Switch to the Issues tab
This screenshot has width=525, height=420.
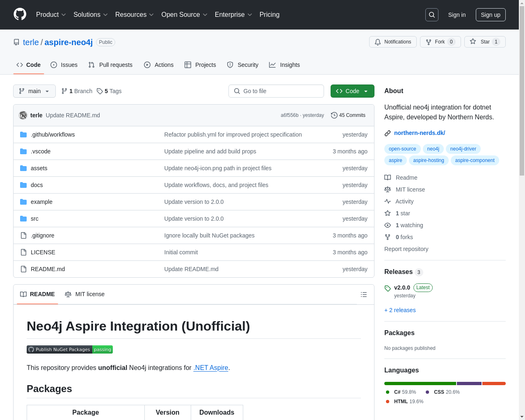[x=64, y=65]
